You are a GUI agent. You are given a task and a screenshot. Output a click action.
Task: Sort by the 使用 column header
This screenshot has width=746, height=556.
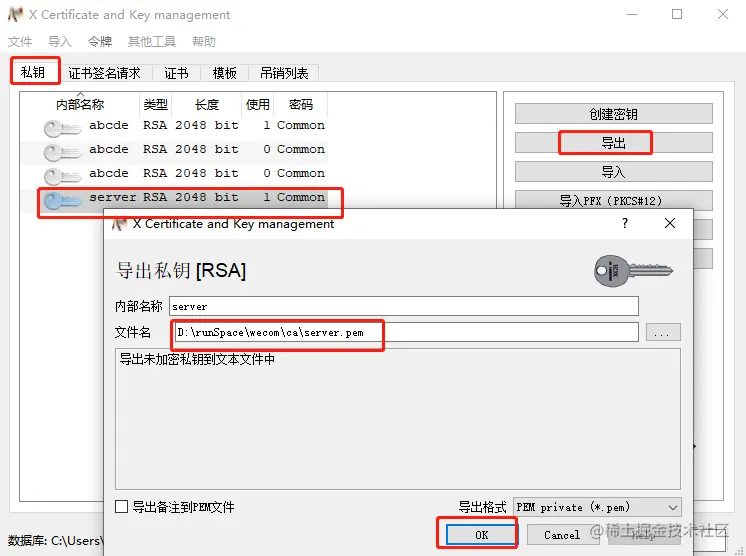(257, 104)
